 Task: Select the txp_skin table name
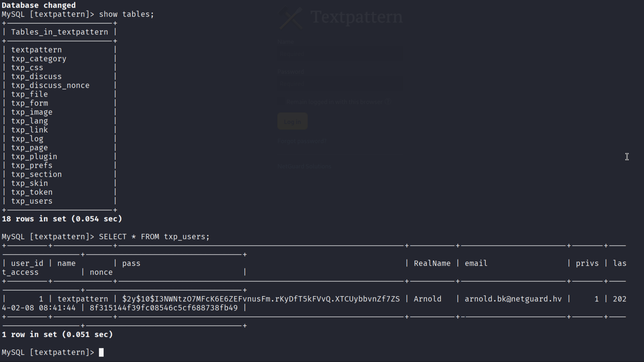(29, 183)
